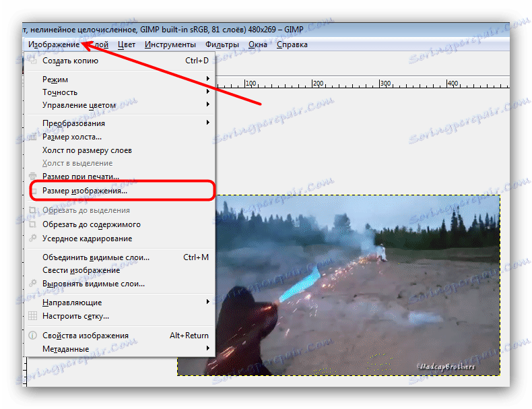Click the canvas size icon beside Размер холста
Viewport: 532px width, 409px height.
[32, 137]
